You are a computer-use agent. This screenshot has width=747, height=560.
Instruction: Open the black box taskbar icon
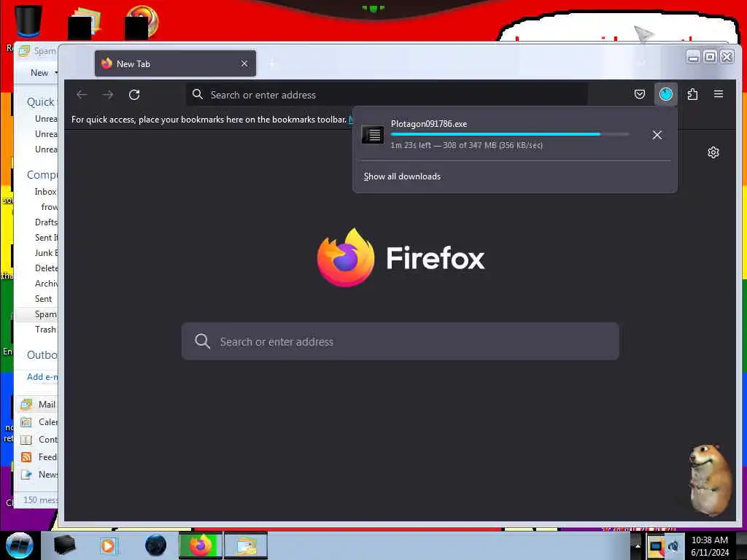pyautogui.click(x=64, y=545)
